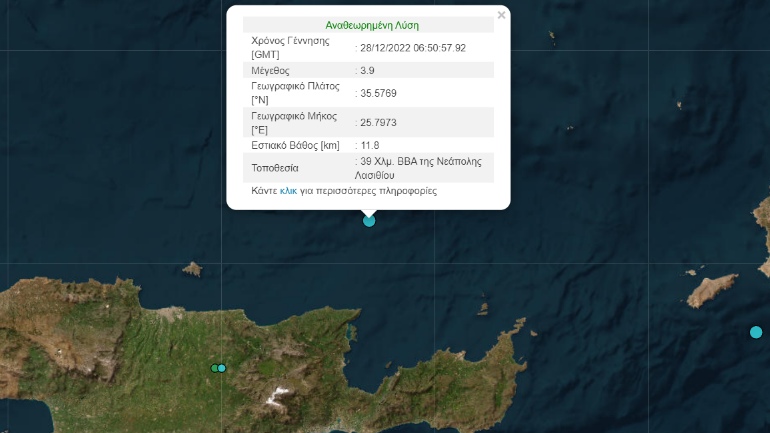Close the earthquake info popup
Image resolution: width=770 pixels, height=433 pixels.
coord(501,15)
